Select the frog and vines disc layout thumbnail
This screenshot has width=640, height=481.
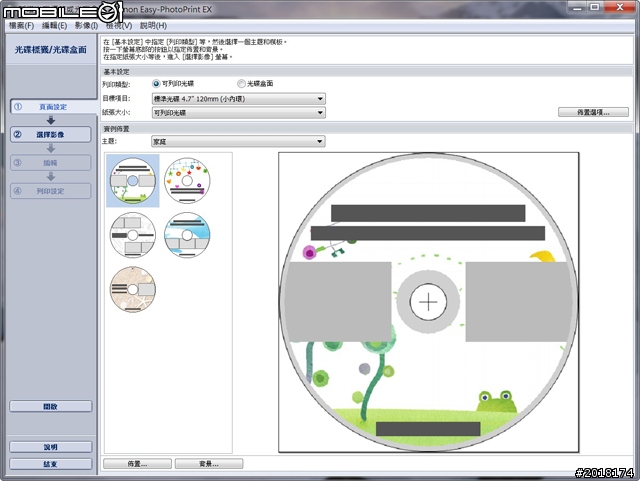133,180
